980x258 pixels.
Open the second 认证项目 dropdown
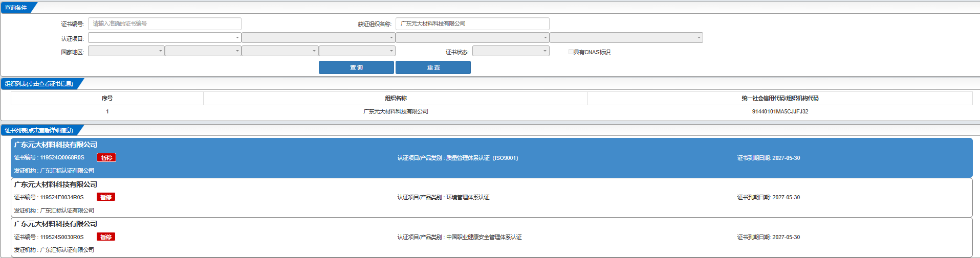[x=318, y=38]
